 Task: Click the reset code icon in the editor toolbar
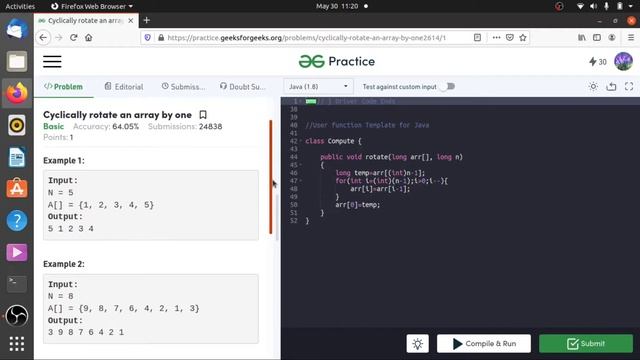[x=611, y=87]
